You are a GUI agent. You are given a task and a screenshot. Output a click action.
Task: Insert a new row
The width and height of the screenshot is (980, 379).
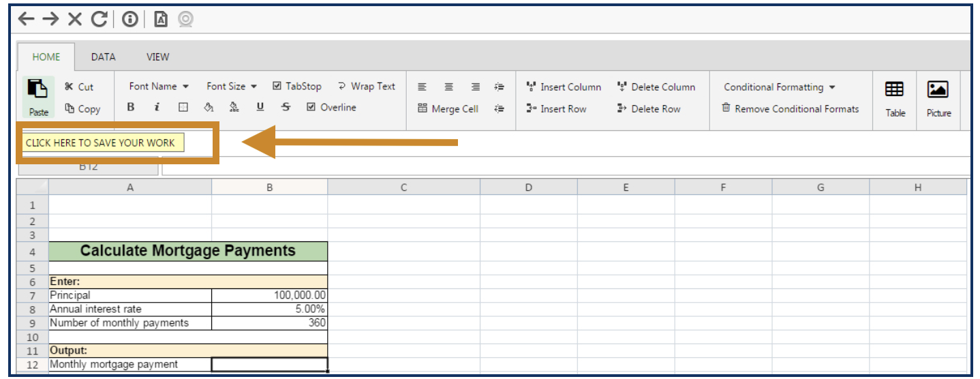pos(556,108)
